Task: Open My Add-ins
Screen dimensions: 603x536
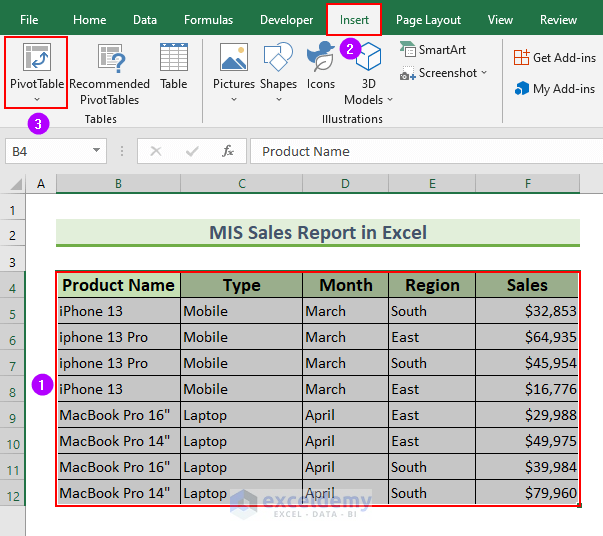Action: (558, 89)
